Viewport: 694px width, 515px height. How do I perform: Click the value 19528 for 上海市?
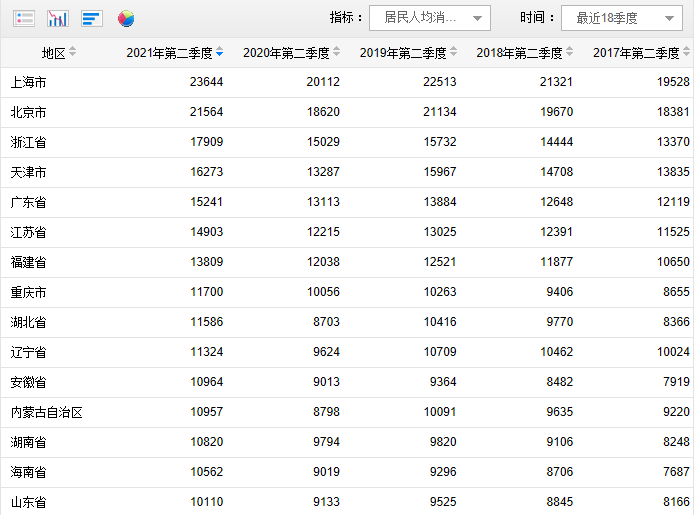(x=673, y=82)
